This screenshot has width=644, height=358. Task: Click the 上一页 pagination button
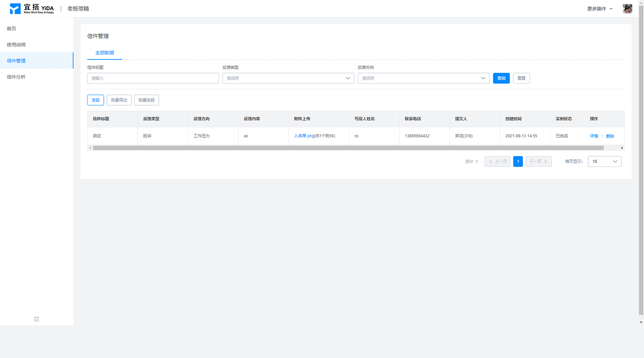coord(497,162)
